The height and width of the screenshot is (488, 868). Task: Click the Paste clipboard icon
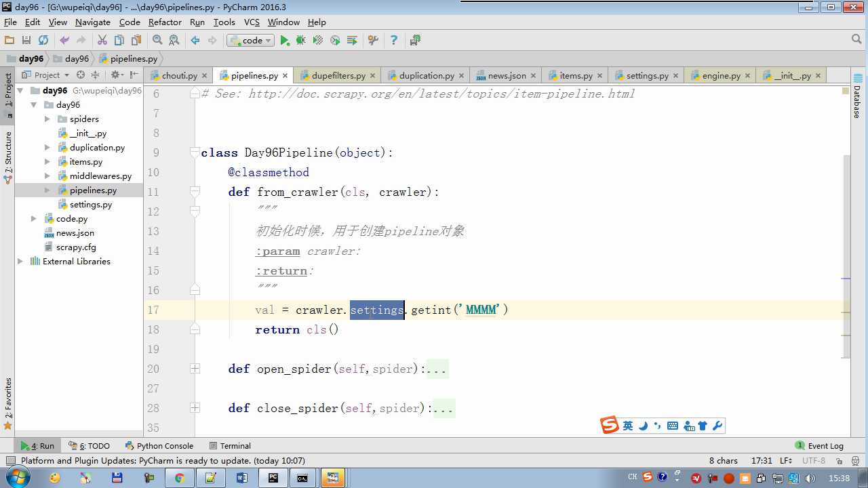136,41
